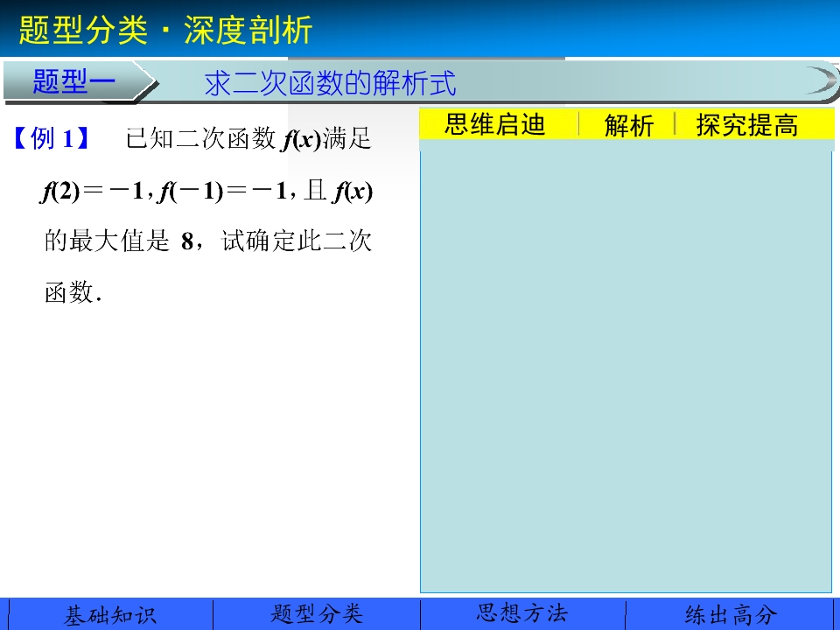
Task: Click the 【例 1】 example label
Action: 51,138
